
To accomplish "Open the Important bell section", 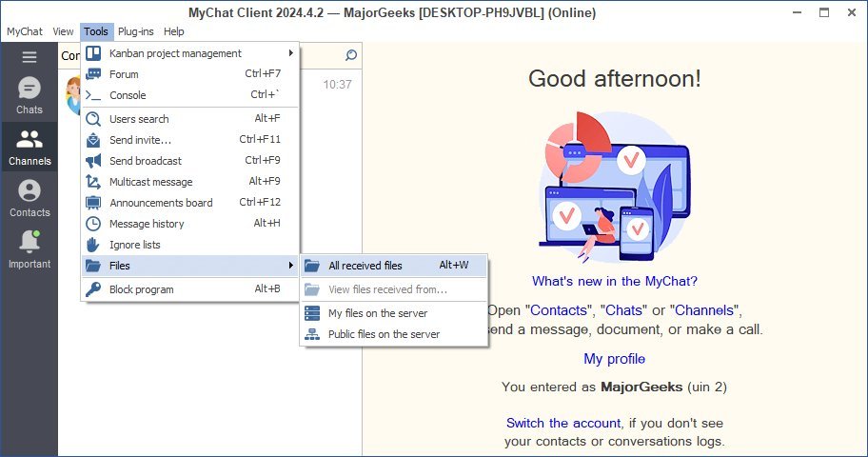I will [30, 249].
